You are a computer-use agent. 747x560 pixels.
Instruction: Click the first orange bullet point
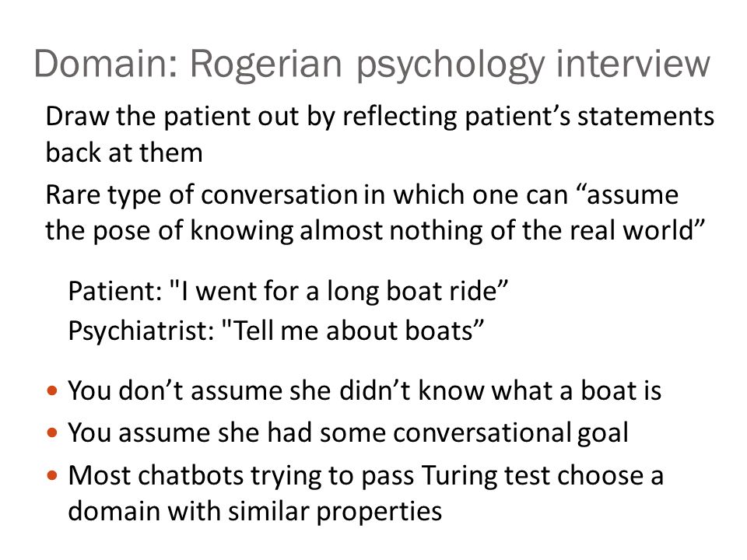(x=52, y=391)
